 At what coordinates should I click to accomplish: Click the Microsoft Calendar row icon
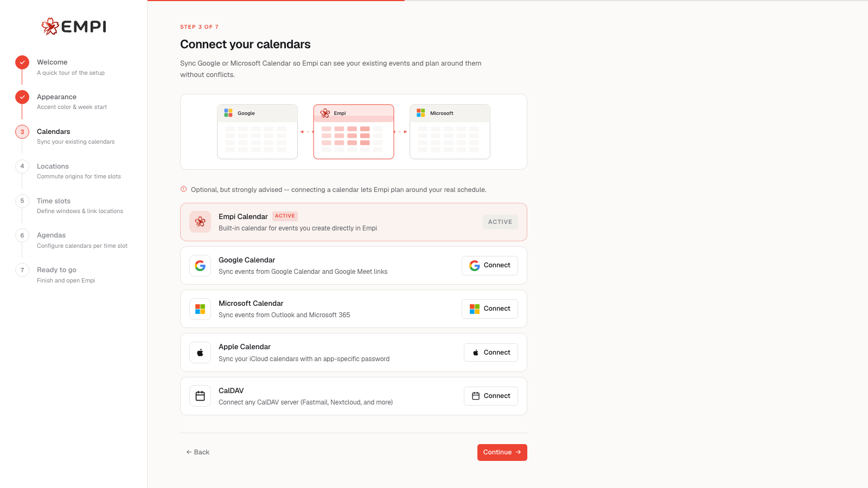(200, 309)
